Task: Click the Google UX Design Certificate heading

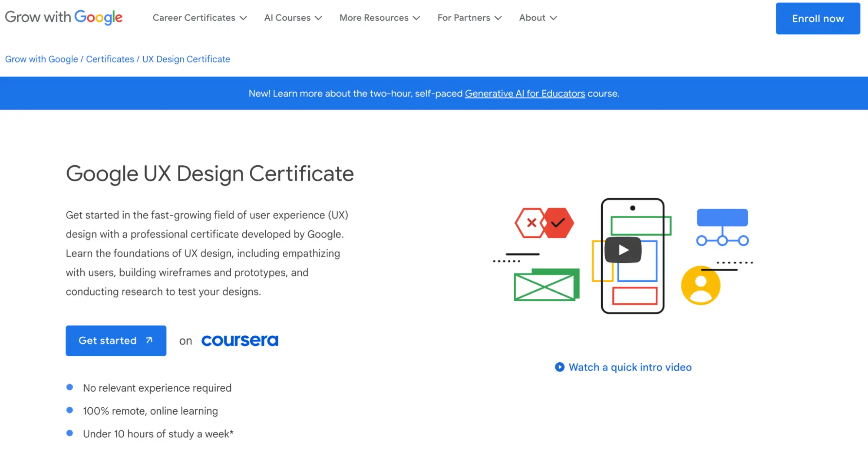Action: tap(210, 174)
